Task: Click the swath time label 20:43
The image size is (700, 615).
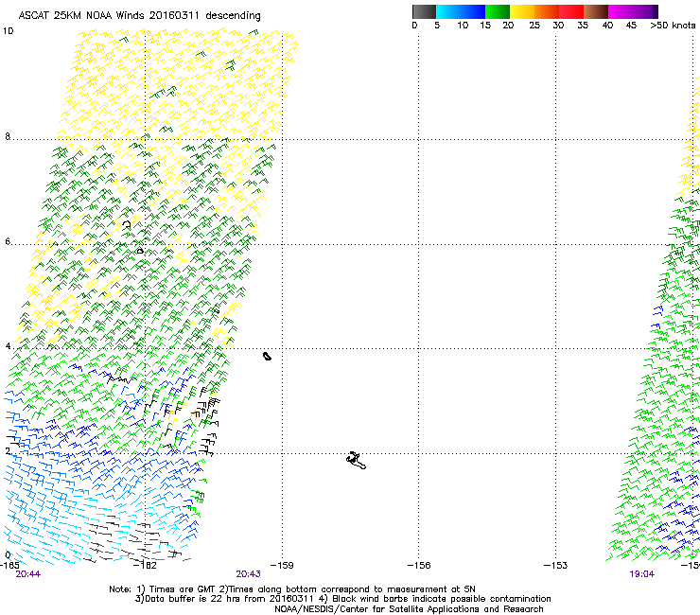Action: click(x=248, y=574)
